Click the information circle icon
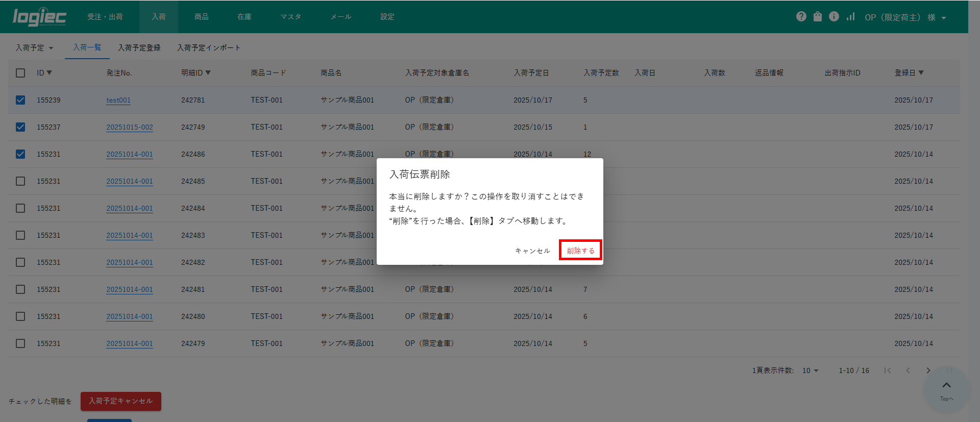Screen dimensions: 980x422 (x=834, y=17)
